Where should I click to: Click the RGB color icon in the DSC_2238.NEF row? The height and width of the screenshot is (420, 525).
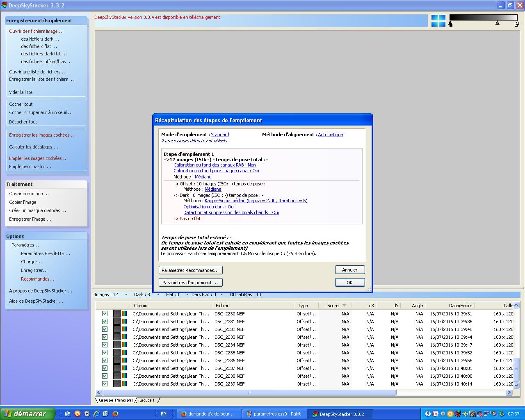[124, 376]
